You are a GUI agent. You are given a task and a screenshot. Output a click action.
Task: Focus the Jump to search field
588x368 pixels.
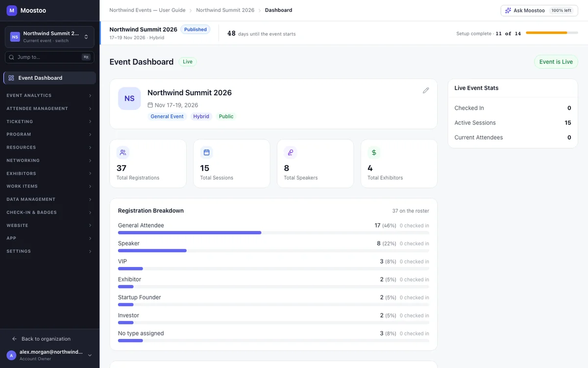tap(49, 57)
